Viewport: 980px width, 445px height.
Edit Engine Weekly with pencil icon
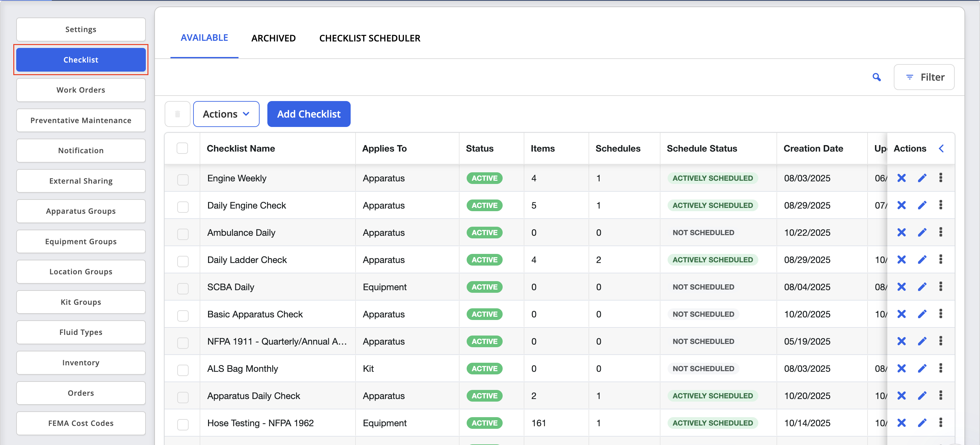coord(922,178)
